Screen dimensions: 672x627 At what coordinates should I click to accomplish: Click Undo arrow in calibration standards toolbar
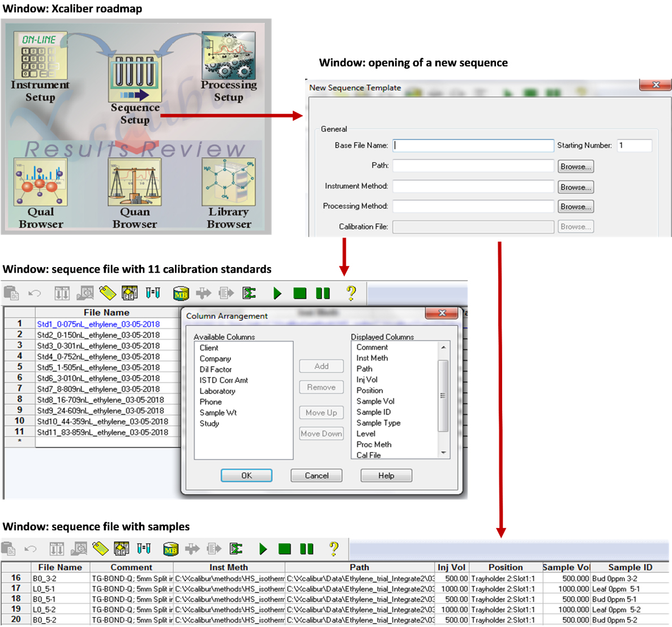(x=35, y=293)
